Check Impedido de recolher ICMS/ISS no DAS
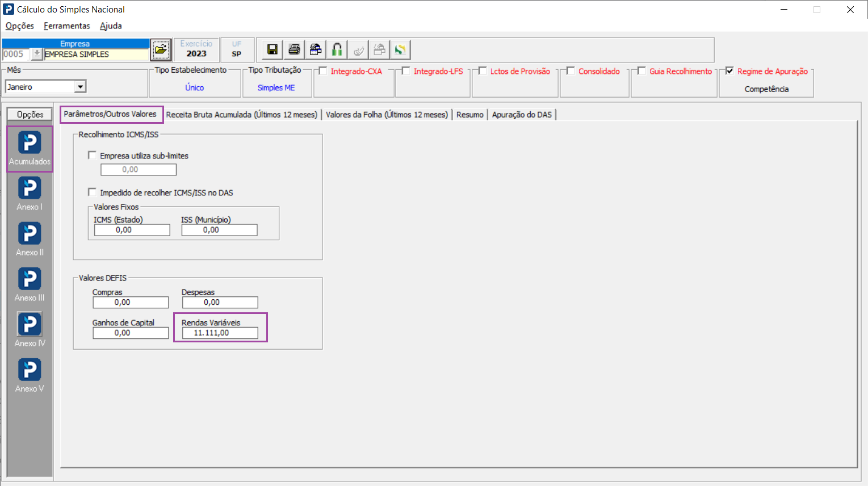This screenshot has height=486, width=868. [x=93, y=192]
